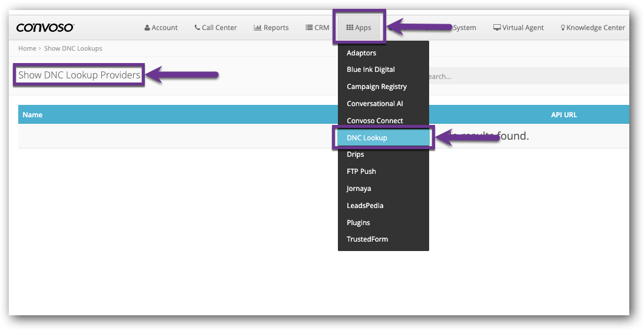
Task: Select Adaptors from Apps dropdown
Action: [383, 52]
